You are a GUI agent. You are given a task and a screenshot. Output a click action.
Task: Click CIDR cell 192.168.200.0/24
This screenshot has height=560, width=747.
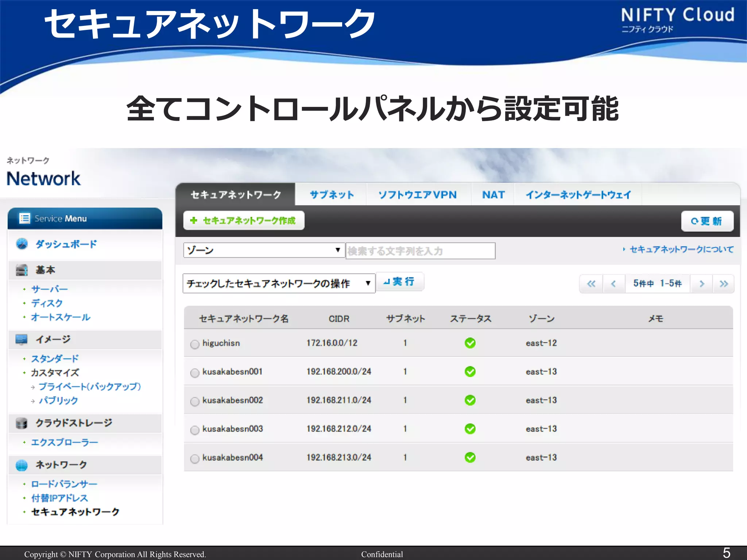[x=339, y=372]
